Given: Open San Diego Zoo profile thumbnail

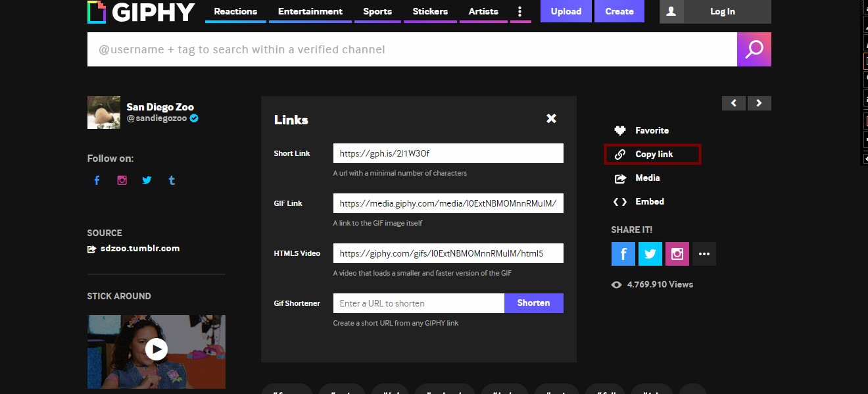Looking at the screenshot, I should tap(104, 112).
